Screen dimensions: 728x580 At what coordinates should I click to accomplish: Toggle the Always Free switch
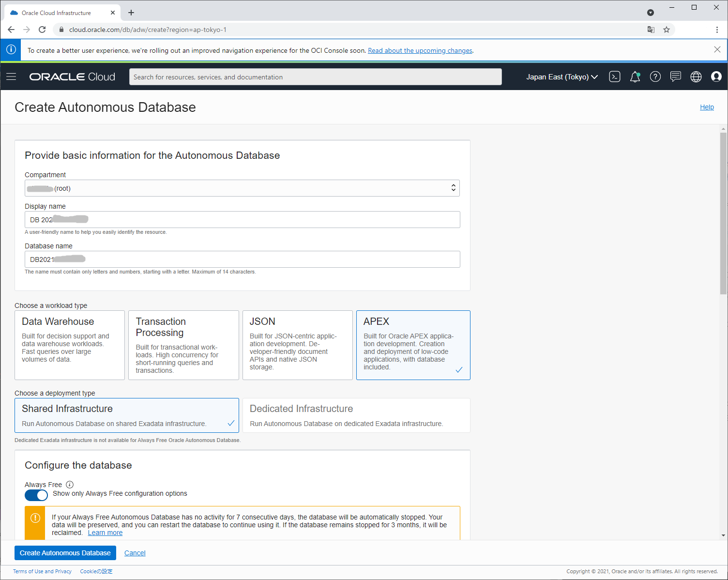pos(36,495)
